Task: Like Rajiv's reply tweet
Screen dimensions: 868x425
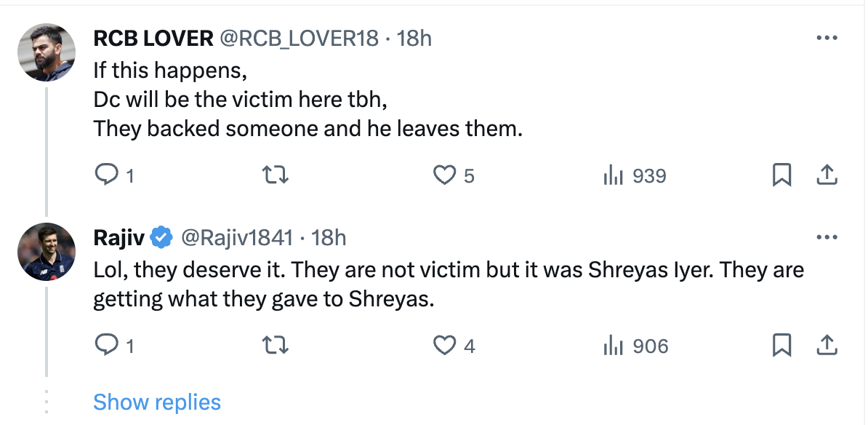Action: coord(443,346)
